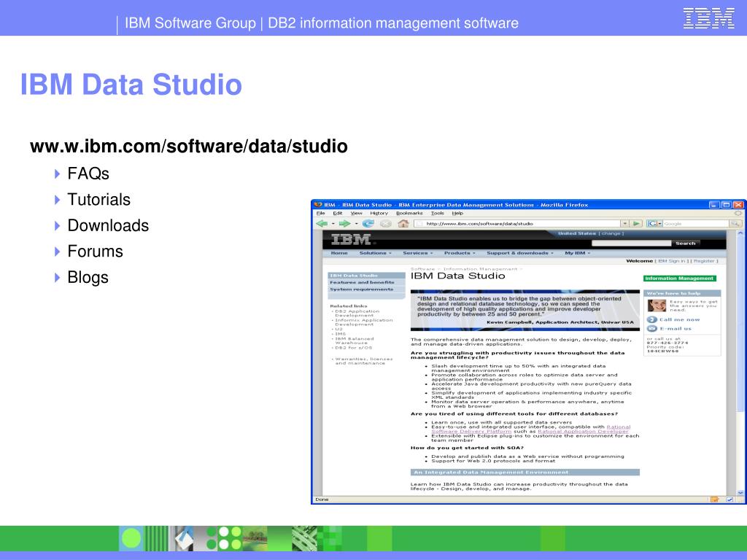Viewport: 747px width, 560px height.
Task: Click the Register link
Action: 704,261
